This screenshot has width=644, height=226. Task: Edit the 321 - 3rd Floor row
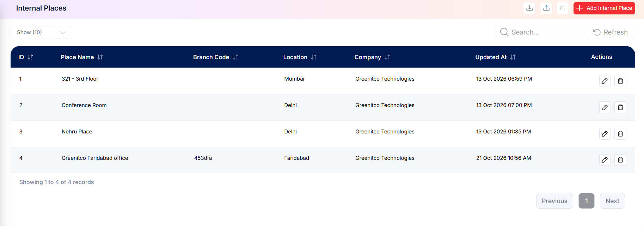pyautogui.click(x=605, y=81)
